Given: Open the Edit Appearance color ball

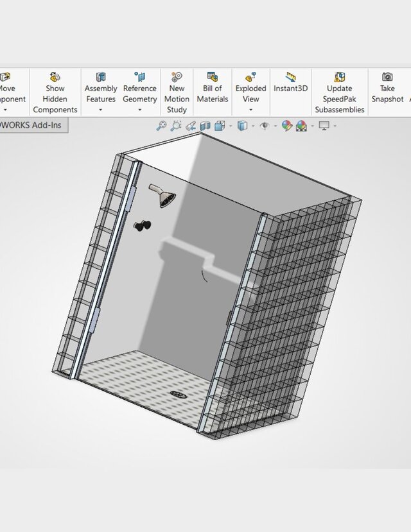Looking at the screenshot, I should 287,126.
